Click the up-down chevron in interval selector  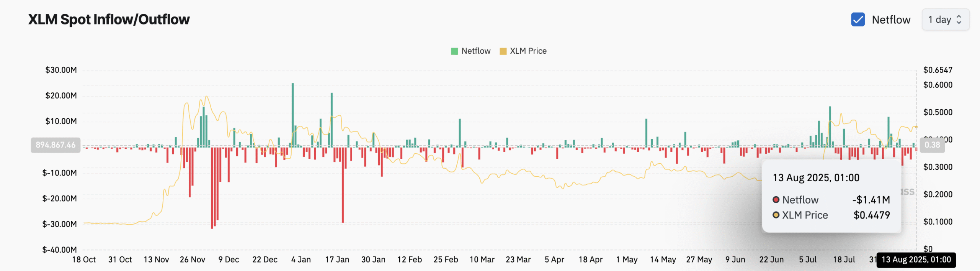pos(959,20)
